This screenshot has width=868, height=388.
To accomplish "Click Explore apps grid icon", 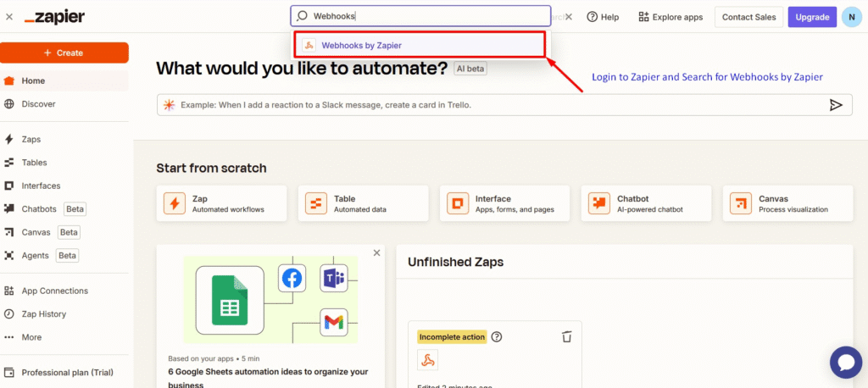I will [643, 17].
